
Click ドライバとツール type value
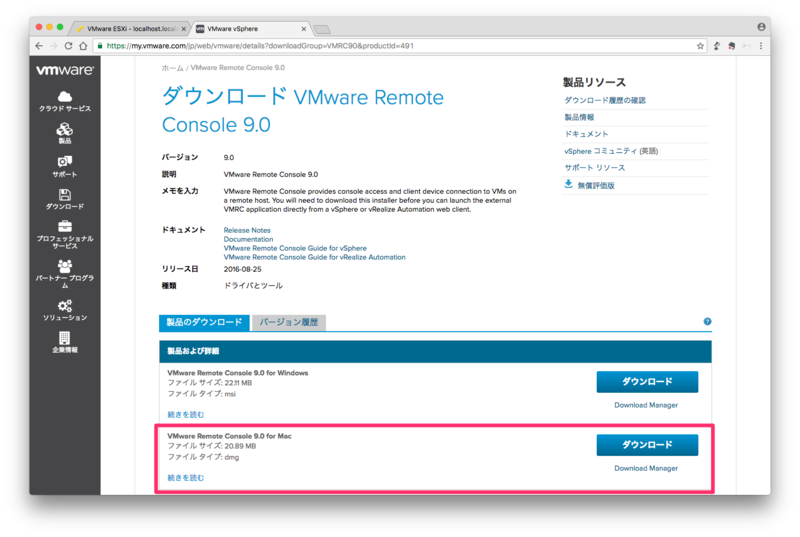(253, 286)
